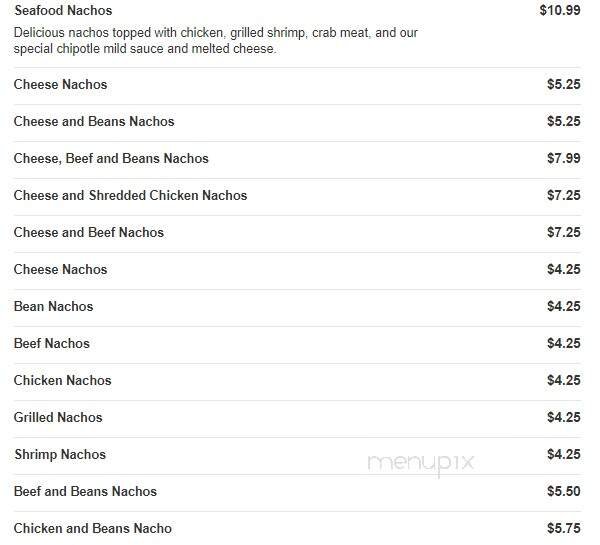This screenshot has height=545, width=600.
Task: Pick the Cheese Nachos item priced $4.25
Action: [60, 270]
